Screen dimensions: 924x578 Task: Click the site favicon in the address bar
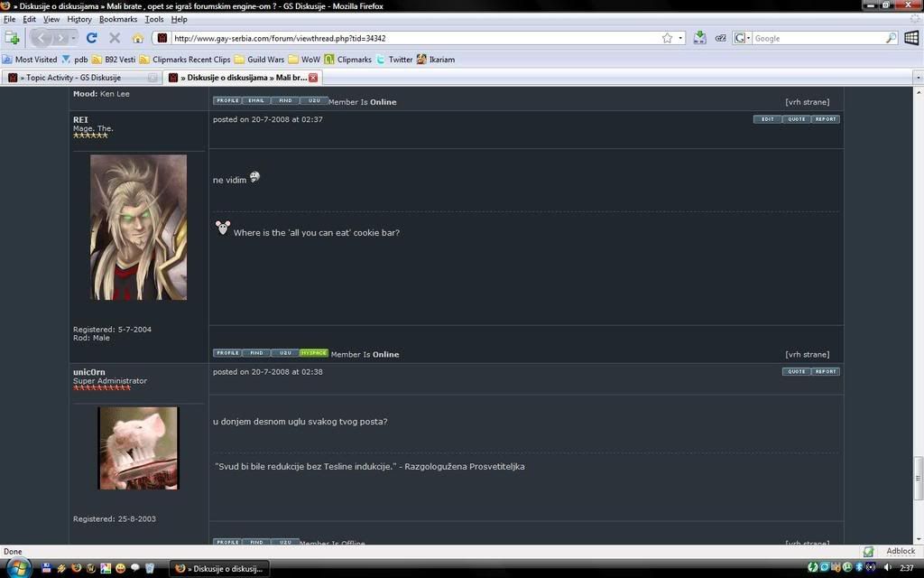[162, 38]
